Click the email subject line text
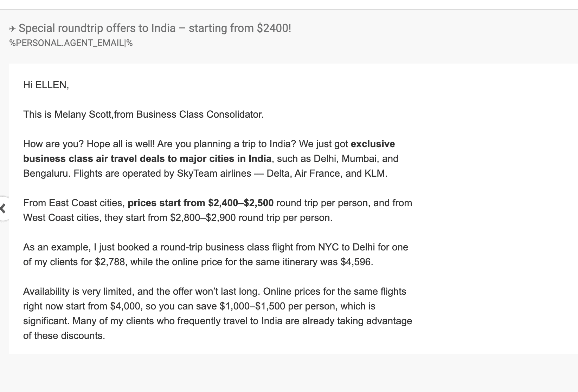This screenshot has width=578, height=392. [x=155, y=28]
